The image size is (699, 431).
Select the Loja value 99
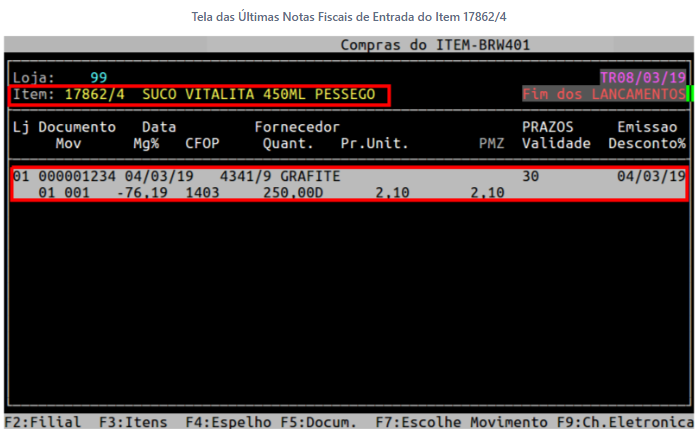[x=98, y=77]
